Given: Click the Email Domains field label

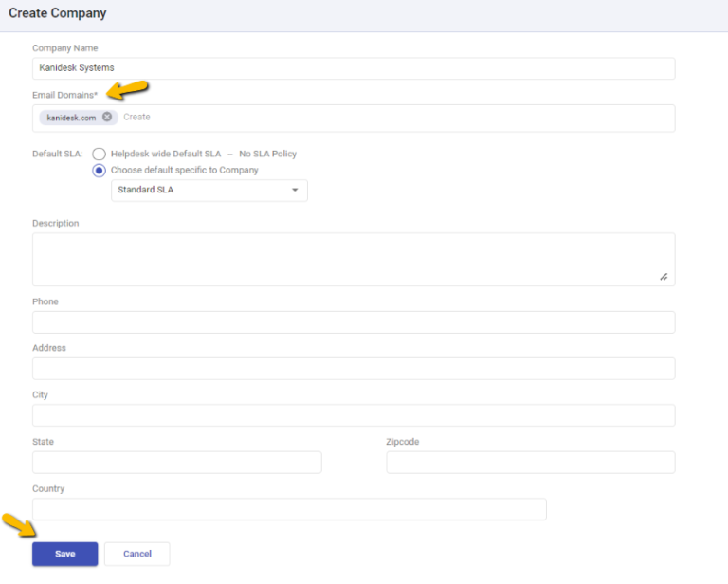Looking at the screenshot, I should [64, 95].
